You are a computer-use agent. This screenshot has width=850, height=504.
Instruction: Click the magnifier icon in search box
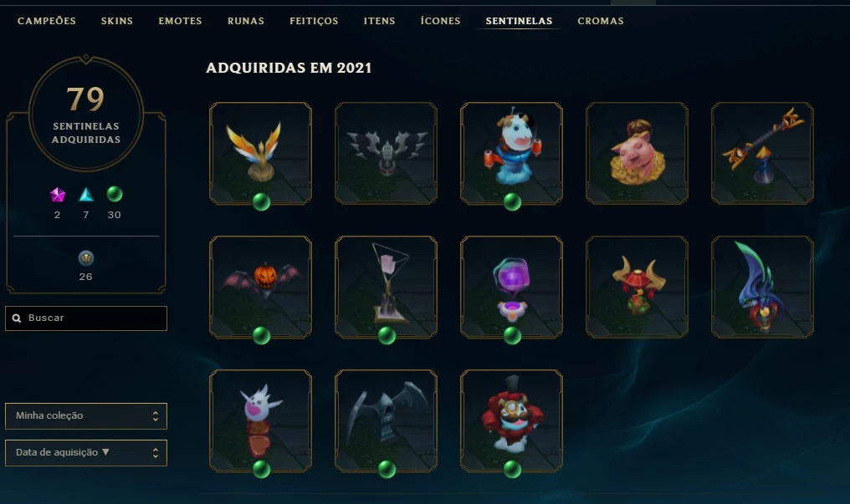tap(17, 318)
